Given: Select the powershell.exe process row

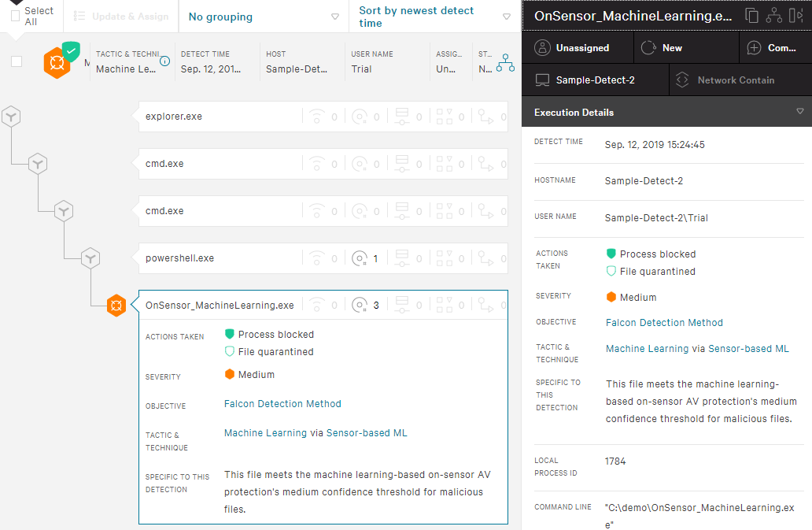Looking at the screenshot, I should point(323,258).
